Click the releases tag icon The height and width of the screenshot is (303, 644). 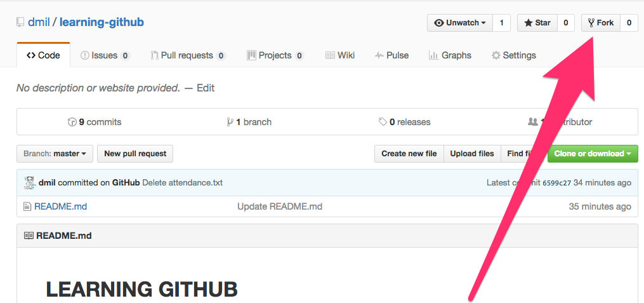pyautogui.click(x=383, y=122)
